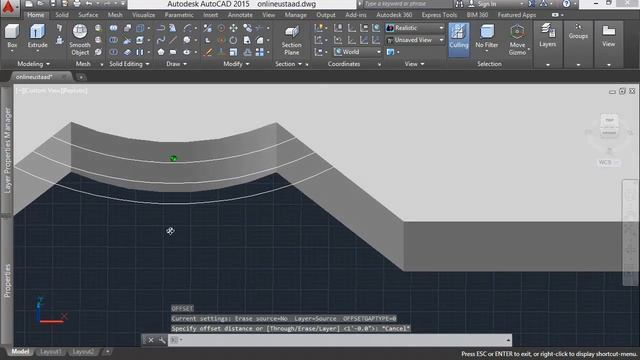Select the Solid Intersect tool
The height and width of the screenshot is (360, 640).
pos(113,52)
